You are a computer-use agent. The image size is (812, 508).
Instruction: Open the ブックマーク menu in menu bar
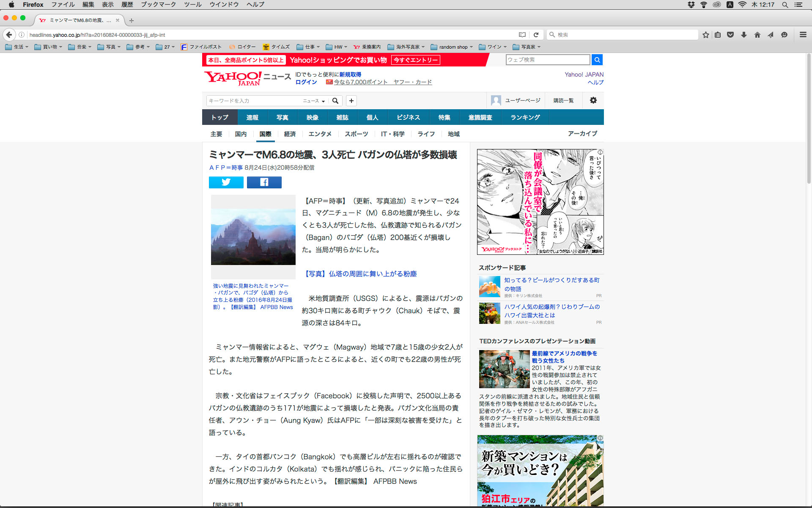[x=158, y=5]
